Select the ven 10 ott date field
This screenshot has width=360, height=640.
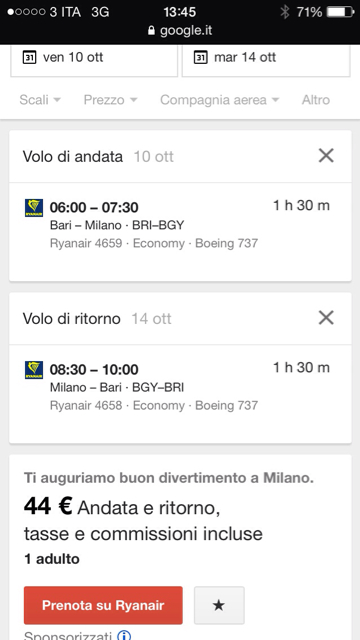coord(94,60)
